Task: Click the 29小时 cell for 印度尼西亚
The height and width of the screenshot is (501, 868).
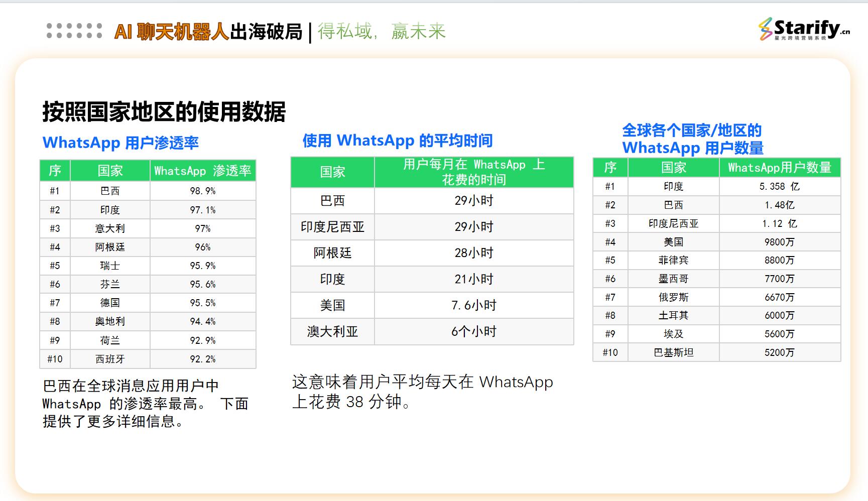Action: 472,226
